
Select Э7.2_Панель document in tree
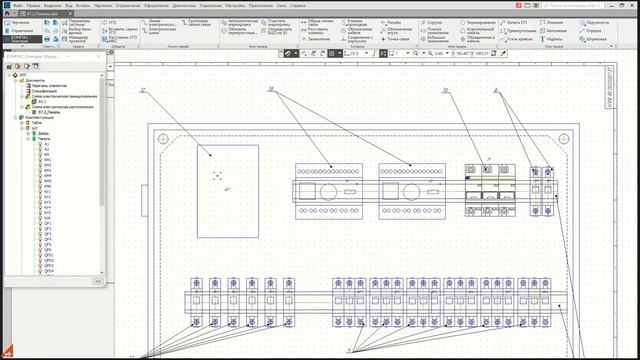49,112
